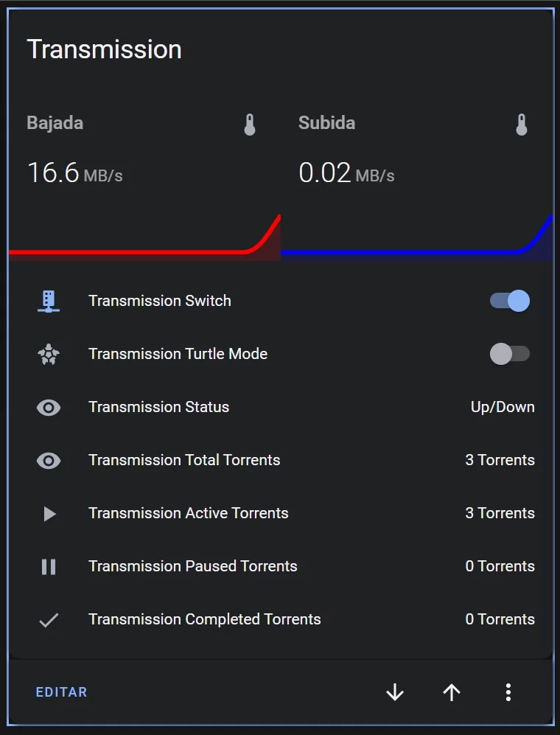The width and height of the screenshot is (560, 735).
Task: Move the card up with arrow button
Action: pos(452,692)
